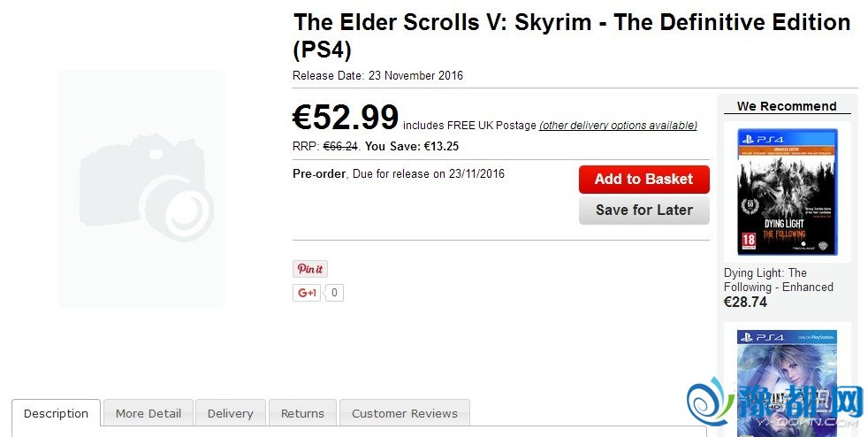Click the €28.74 Dying Light price
This screenshot has width=868, height=437.
[x=745, y=303]
